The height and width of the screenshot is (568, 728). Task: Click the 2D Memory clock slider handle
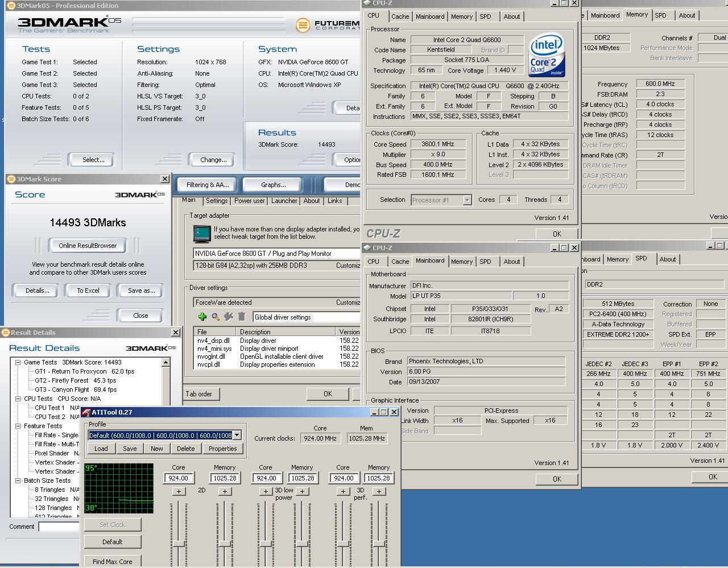[225, 544]
